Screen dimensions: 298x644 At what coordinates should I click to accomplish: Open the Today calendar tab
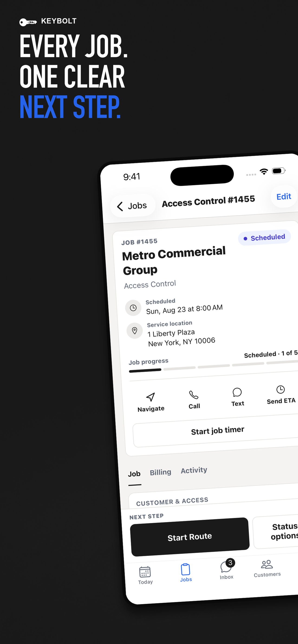(x=145, y=575)
